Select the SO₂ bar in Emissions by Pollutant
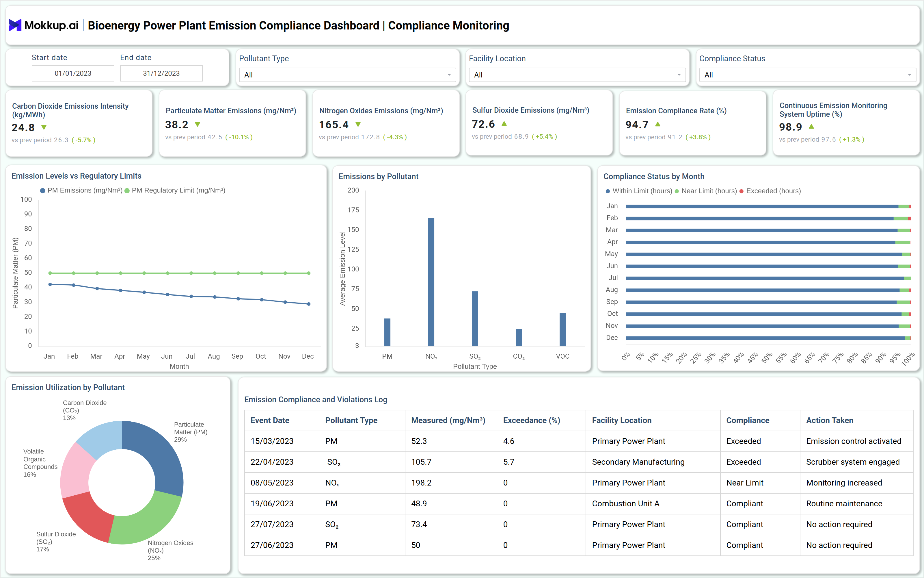Viewport: 924px width, 578px height. click(475, 319)
